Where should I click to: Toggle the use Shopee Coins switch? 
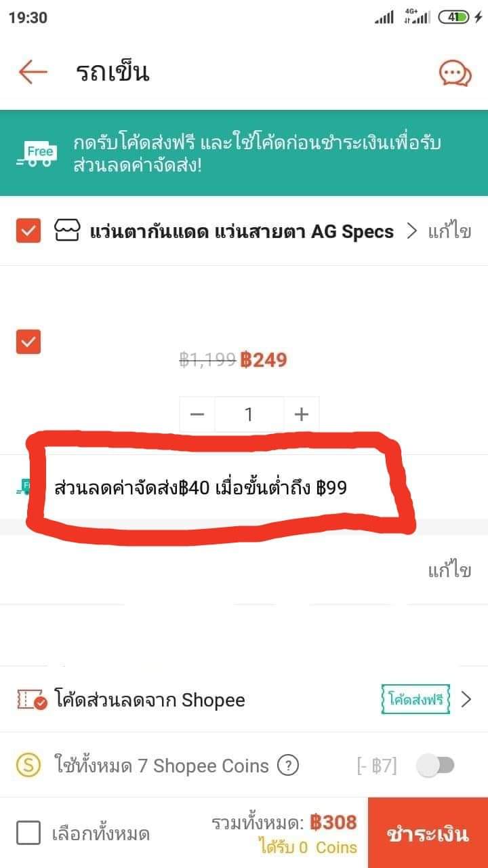(x=435, y=766)
